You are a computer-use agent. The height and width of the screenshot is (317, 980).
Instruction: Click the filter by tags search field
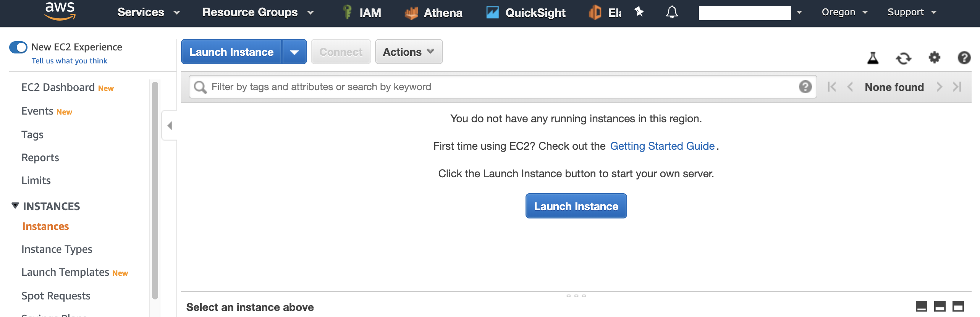[x=503, y=87]
